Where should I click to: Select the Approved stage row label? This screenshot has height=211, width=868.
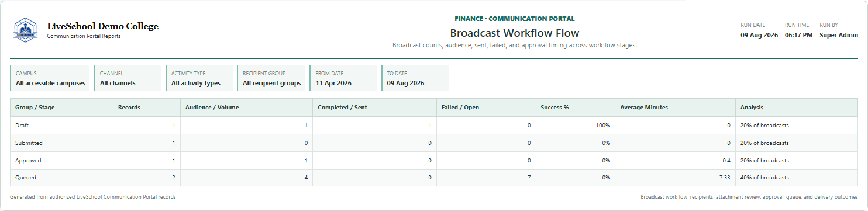tap(28, 160)
